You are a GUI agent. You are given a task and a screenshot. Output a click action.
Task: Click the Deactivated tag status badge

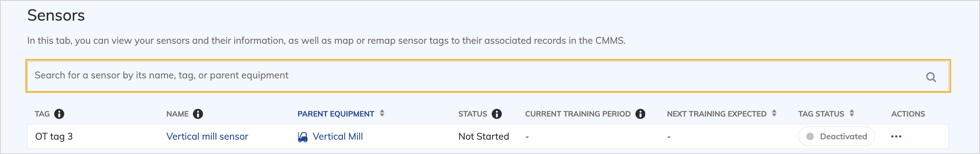836,136
